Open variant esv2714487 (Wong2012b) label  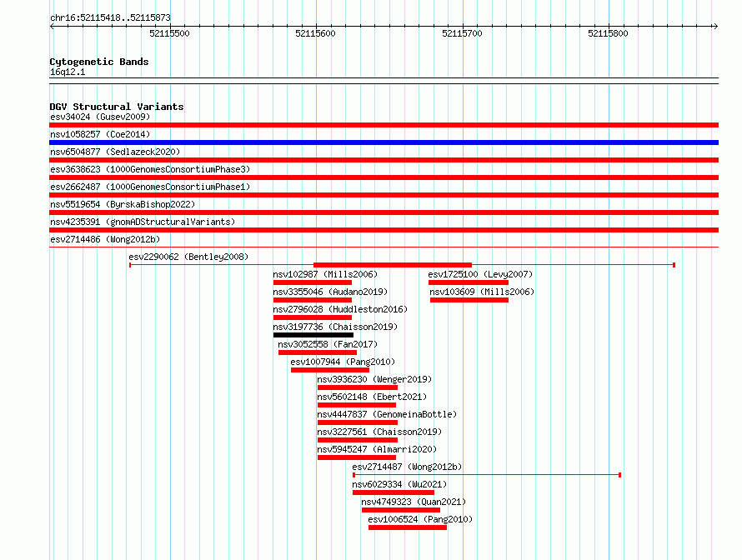pyautogui.click(x=407, y=467)
